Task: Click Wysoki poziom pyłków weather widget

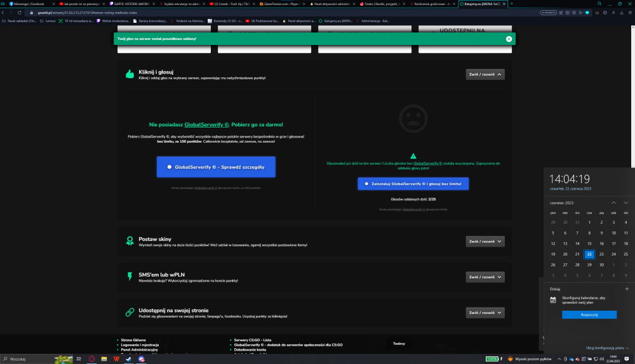Action: (x=530, y=359)
